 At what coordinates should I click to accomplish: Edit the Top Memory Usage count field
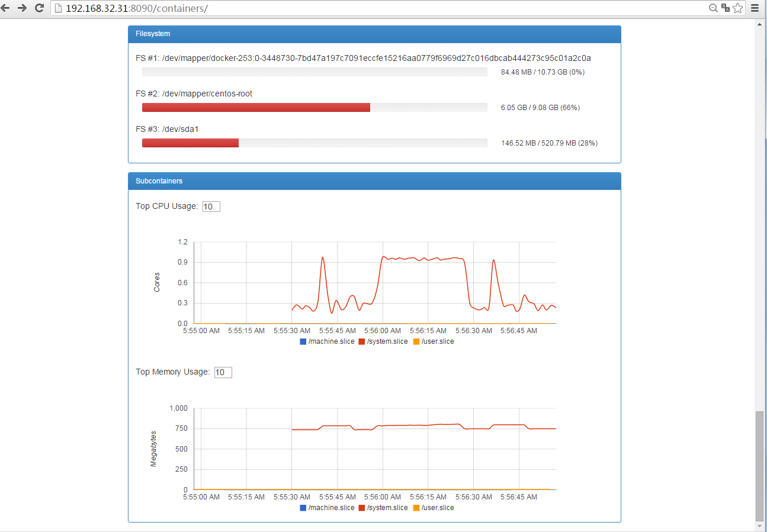click(223, 372)
